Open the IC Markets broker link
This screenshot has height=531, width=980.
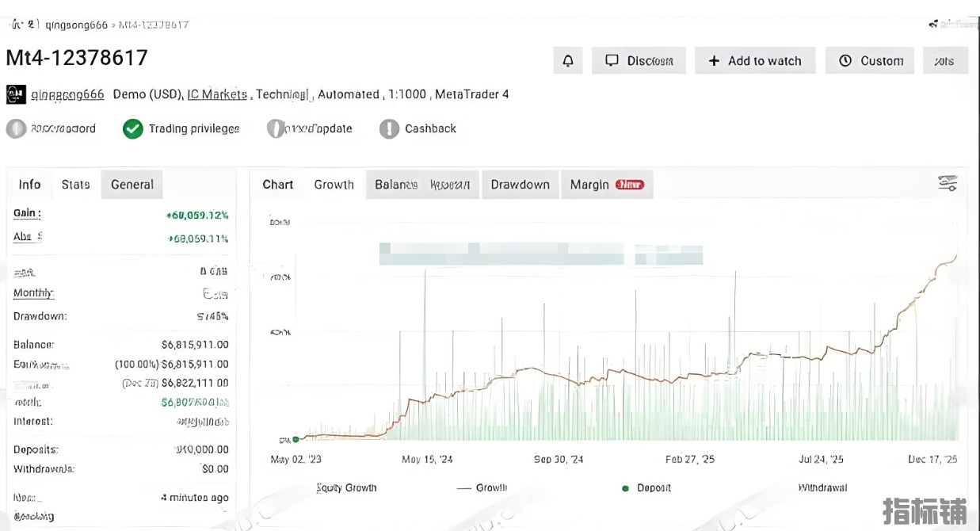217,94
